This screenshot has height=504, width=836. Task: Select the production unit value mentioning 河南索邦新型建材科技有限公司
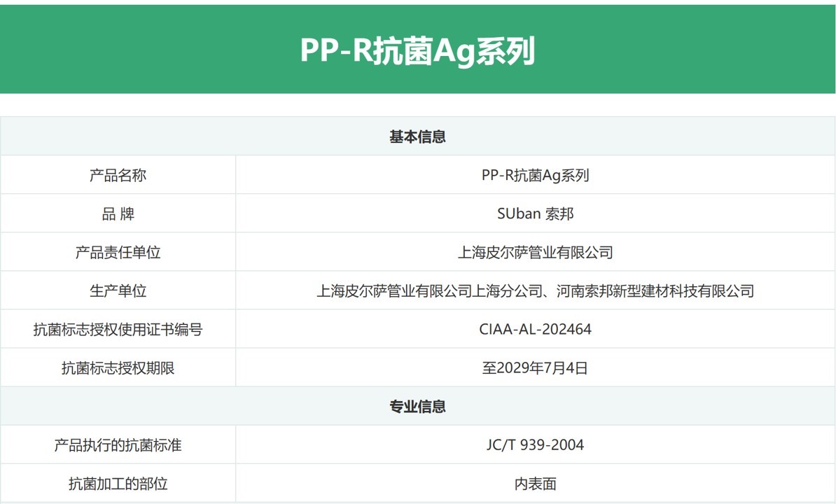(536, 291)
